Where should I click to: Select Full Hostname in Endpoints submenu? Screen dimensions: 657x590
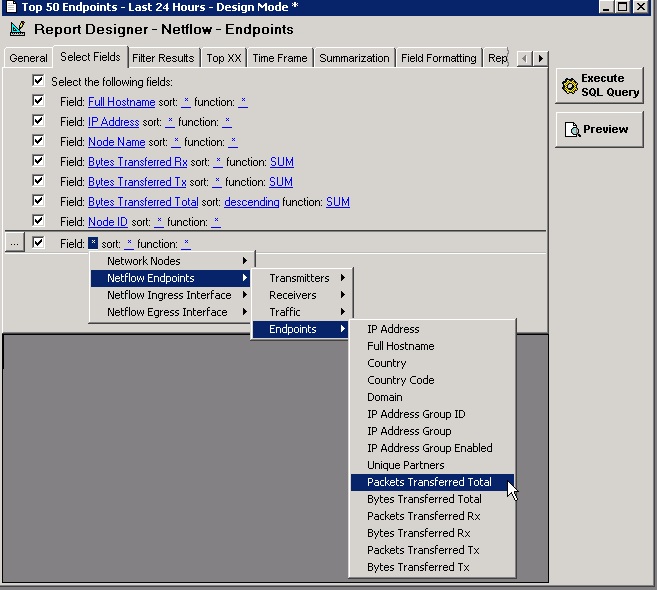[x=432, y=346]
